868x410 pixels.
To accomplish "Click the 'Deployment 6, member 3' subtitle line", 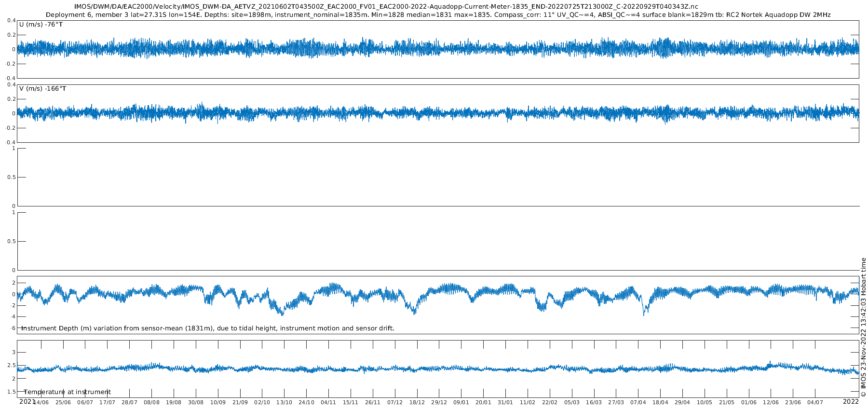I will pyautogui.click(x=438, y=15).
